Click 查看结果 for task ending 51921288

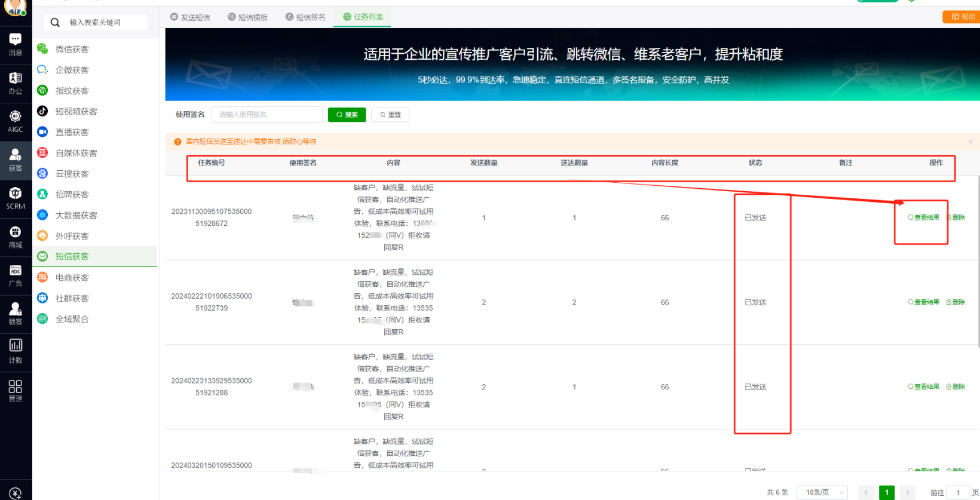(x=924, y=386)
